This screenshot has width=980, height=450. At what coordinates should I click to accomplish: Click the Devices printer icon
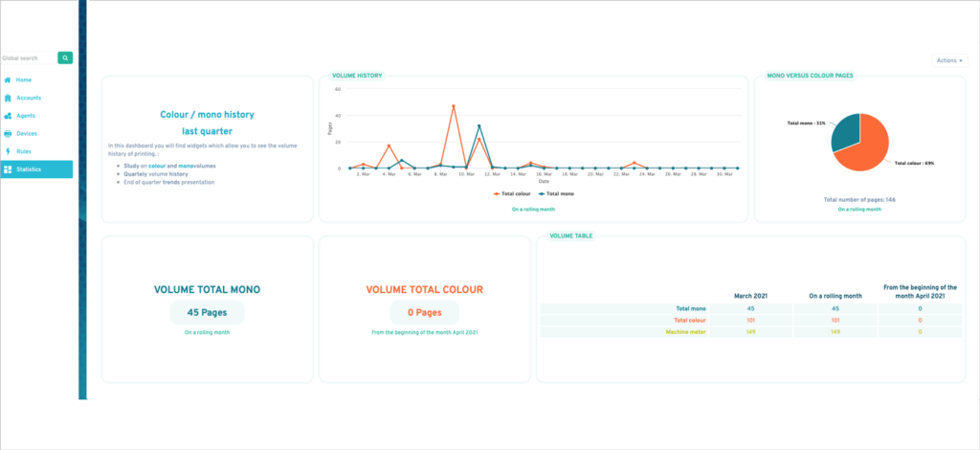(x=8, y=134)
